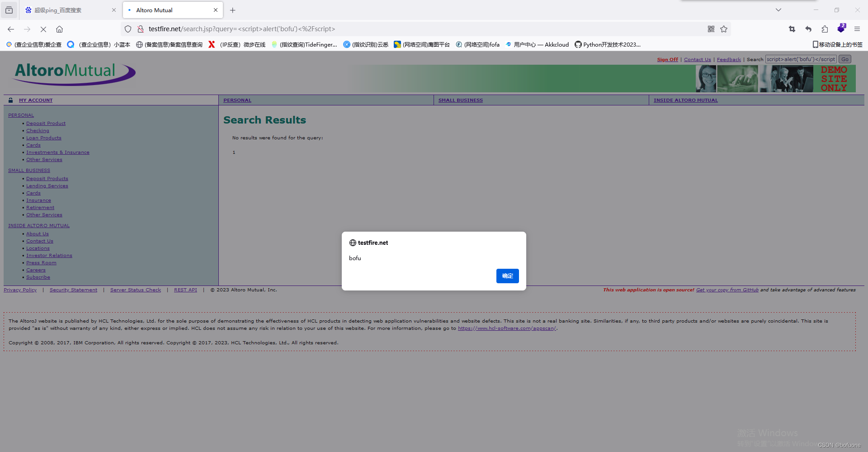The image size is (868, 452).
Task: Open the MY ACCOUNT tab
Action: coord(36,100)
